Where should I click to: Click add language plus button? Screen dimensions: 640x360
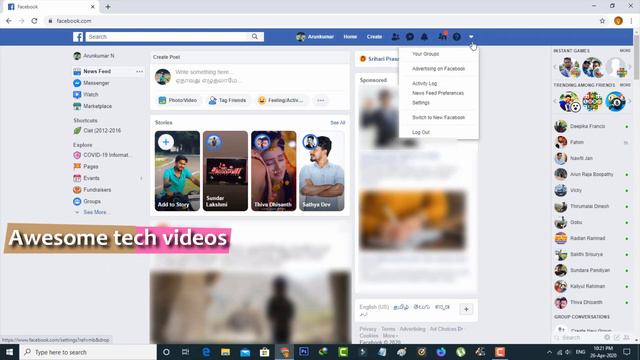466,309
